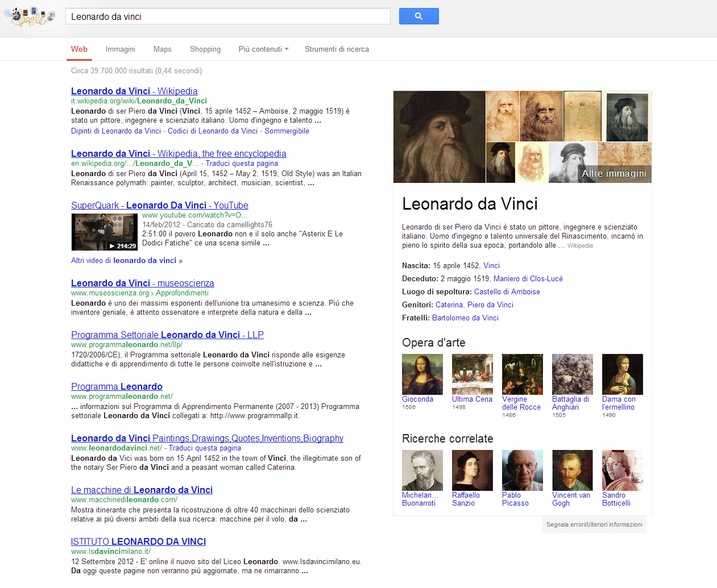717x588 pixels.
Task: Click museoscienza Approfondimenti breadcrumb
Action: (x=182, y=293)
